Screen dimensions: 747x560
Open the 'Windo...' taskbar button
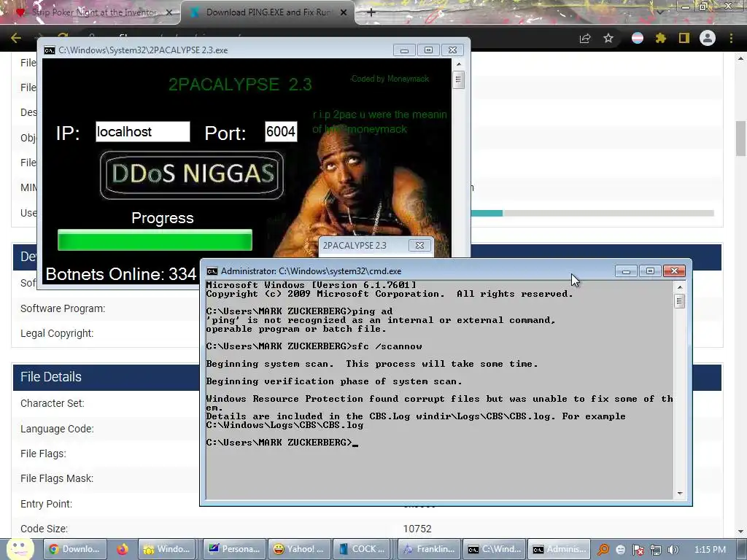pyautogui.click(x=169, y=549)
